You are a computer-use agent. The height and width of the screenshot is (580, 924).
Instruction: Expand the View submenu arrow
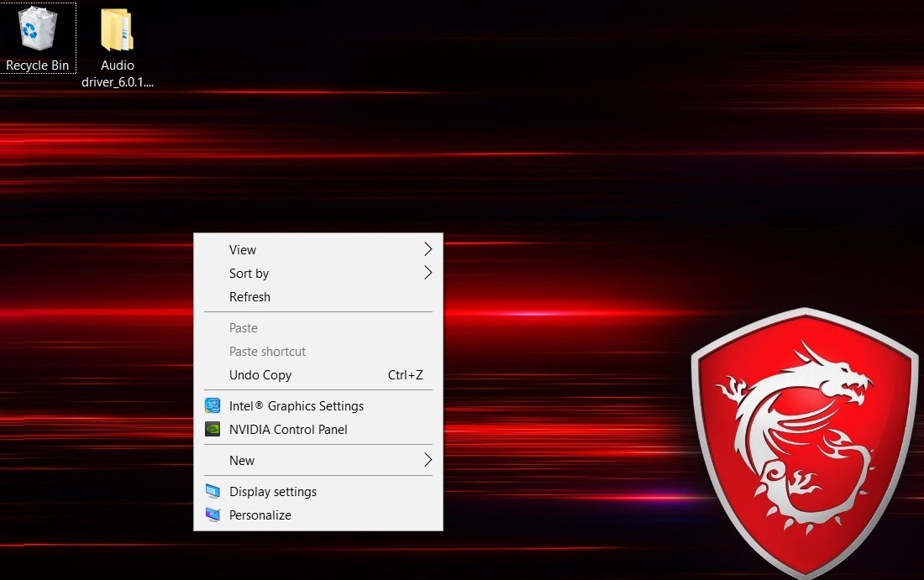428,249
